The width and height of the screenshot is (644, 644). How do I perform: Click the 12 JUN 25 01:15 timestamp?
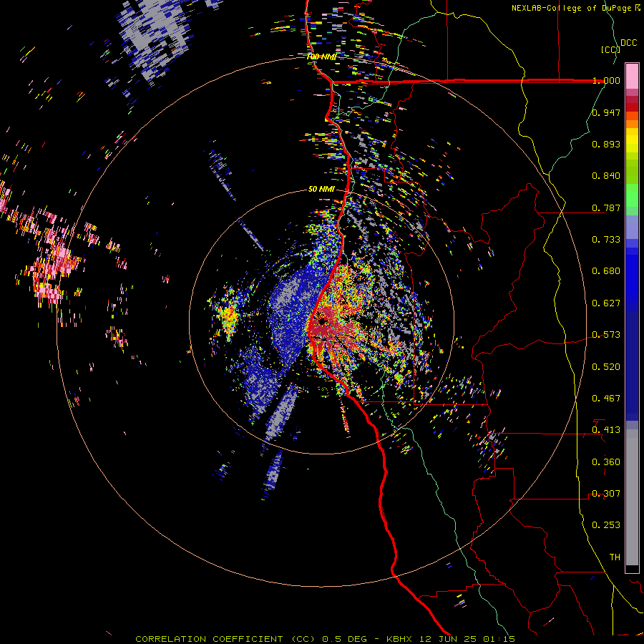coord(467,639)
